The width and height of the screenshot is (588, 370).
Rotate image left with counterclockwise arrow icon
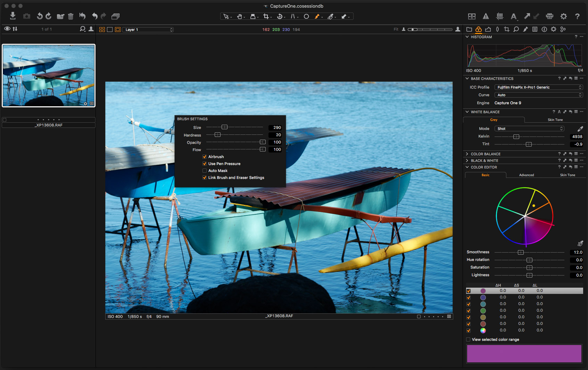pos(40,16)
